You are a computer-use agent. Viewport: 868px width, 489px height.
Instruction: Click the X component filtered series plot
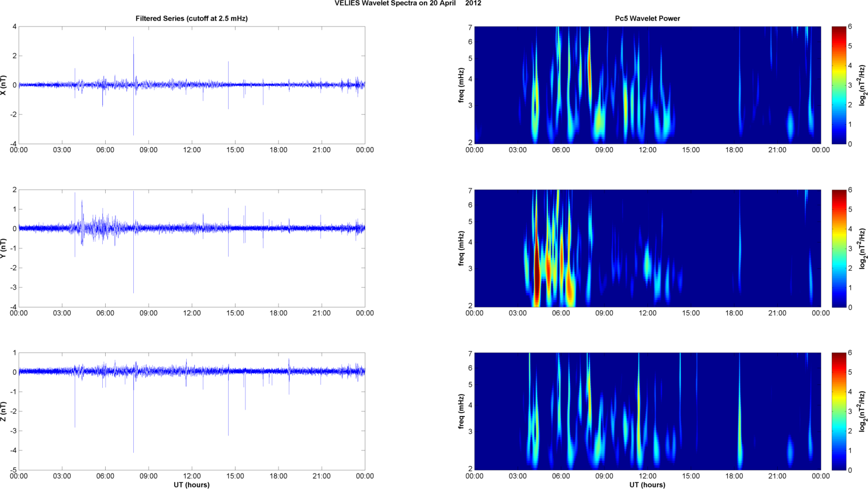coord(192,85)
